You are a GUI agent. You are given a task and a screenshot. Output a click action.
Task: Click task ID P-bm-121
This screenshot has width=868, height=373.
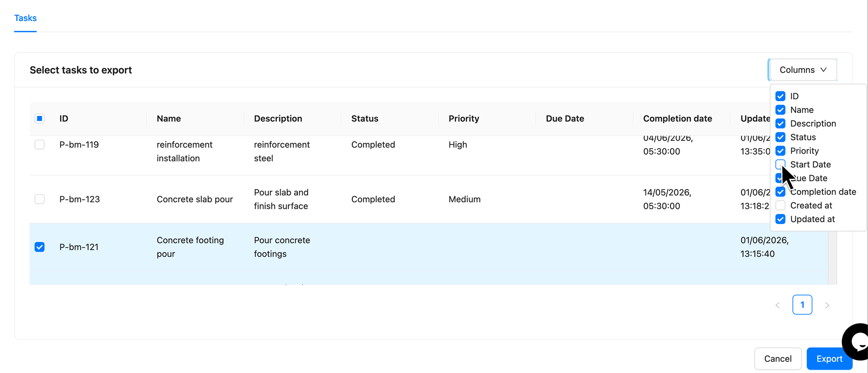[79, 247]
